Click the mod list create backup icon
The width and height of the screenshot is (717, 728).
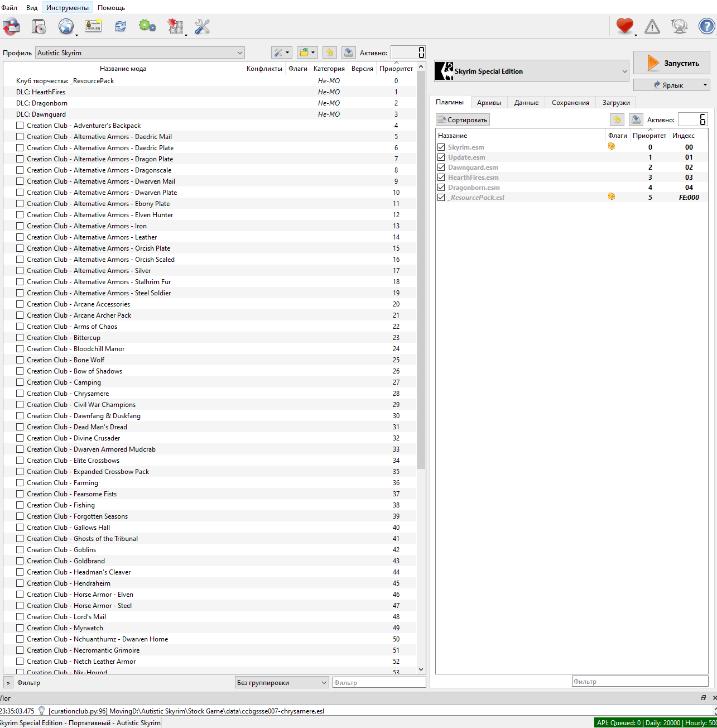click(x=349, y=52)
